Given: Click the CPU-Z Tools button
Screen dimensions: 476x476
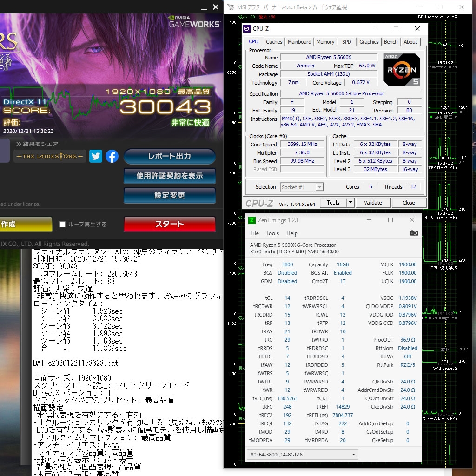Looking at the screenshot, I should point(333,203).
